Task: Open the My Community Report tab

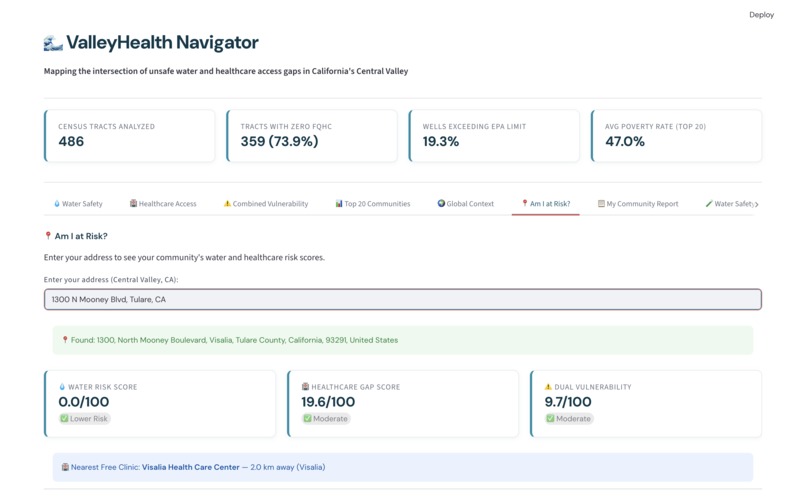Action: click(x=638, y=204)
